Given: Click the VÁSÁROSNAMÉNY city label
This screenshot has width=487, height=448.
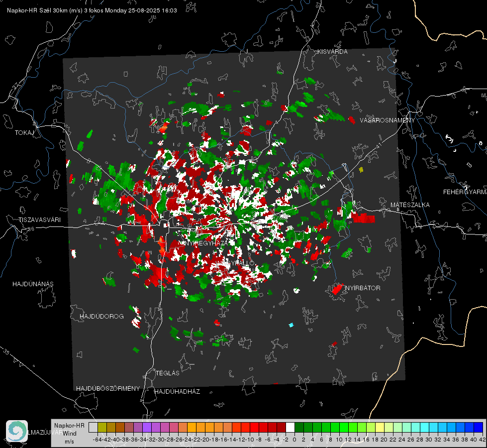Looking at the screenshot, I should pyautogui.click(x=388, y=120).
